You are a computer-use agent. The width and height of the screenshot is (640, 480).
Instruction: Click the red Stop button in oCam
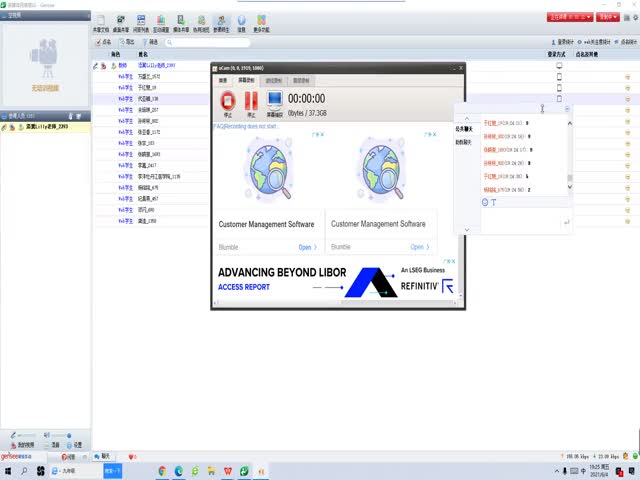[227, 101]
